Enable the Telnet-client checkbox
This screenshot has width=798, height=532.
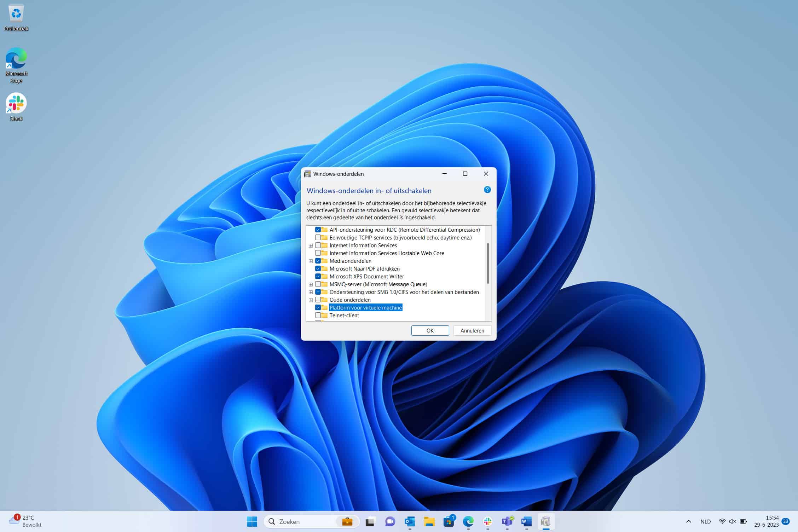coord(318,316)
